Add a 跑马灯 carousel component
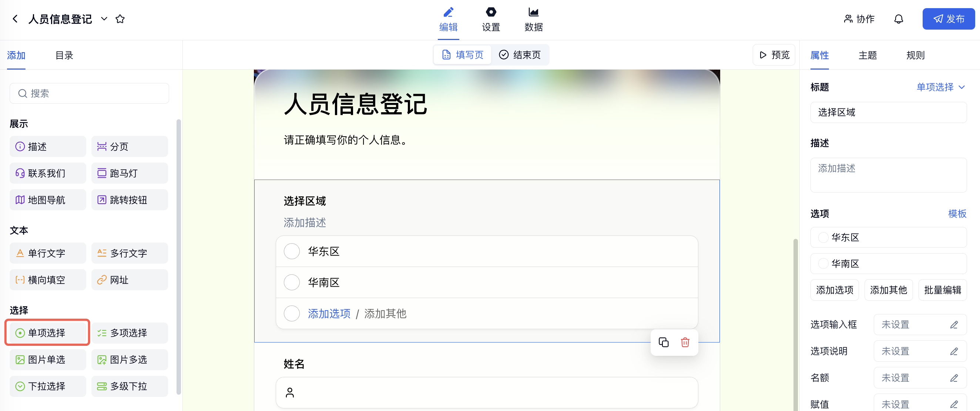Screen dimensions: 980x411 [130, 173]
